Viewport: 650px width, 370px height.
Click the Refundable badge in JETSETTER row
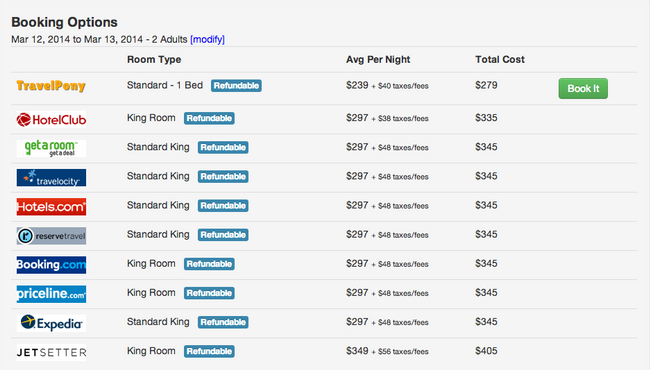[x=209, y=351]
